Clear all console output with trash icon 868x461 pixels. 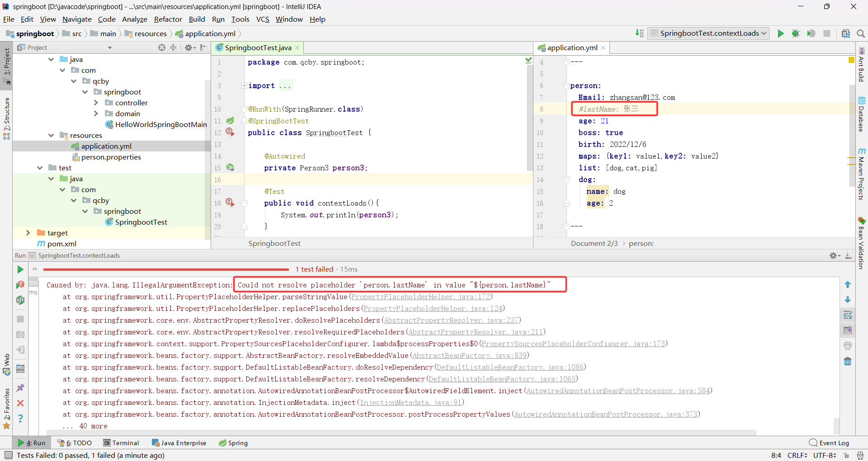(x=848, y=361)
